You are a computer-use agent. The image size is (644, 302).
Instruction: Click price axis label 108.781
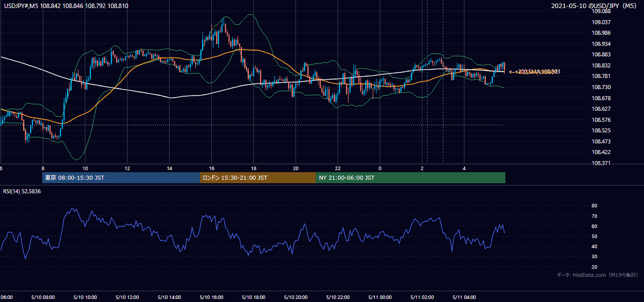602,76
